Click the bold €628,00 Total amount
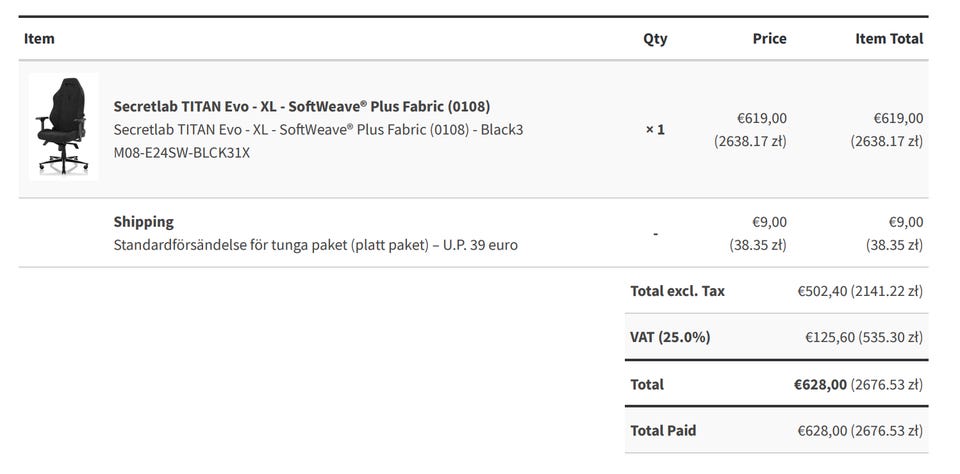960x474 pixels. [821, 384]
